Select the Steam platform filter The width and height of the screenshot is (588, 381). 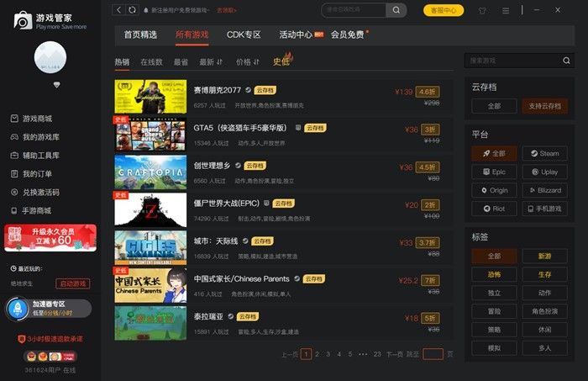(x=544, y=154)
